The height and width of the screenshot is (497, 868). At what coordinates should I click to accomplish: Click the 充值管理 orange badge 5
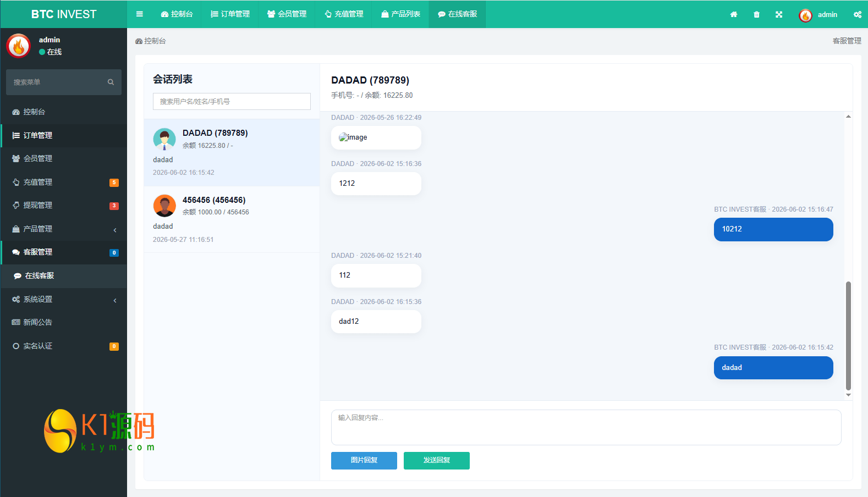tap(114, 183)
